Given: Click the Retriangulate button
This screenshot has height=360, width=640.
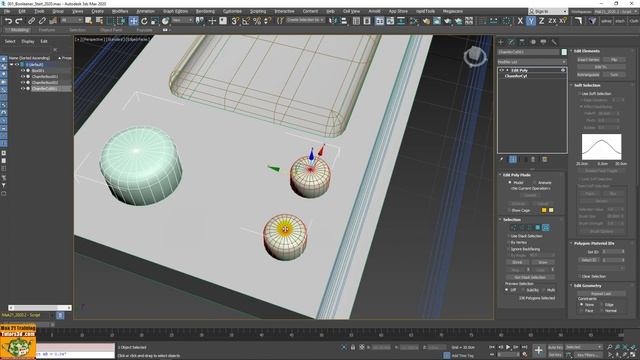Looking at the screenshot, I should 588,75.
